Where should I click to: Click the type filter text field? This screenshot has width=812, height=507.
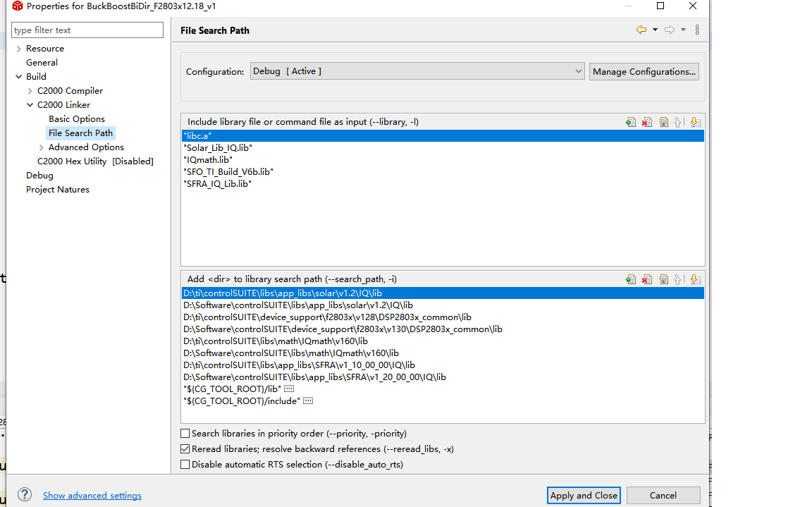tap(87, 30)
